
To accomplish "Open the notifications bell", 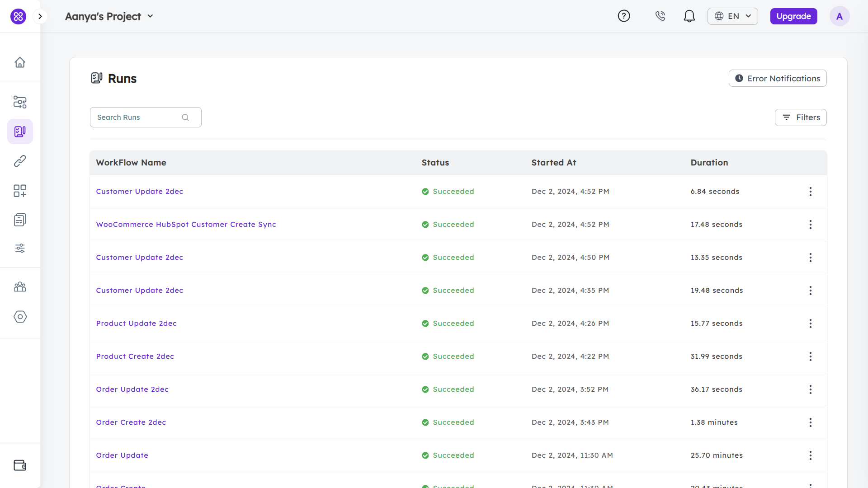I will click(x=689, y=16).
